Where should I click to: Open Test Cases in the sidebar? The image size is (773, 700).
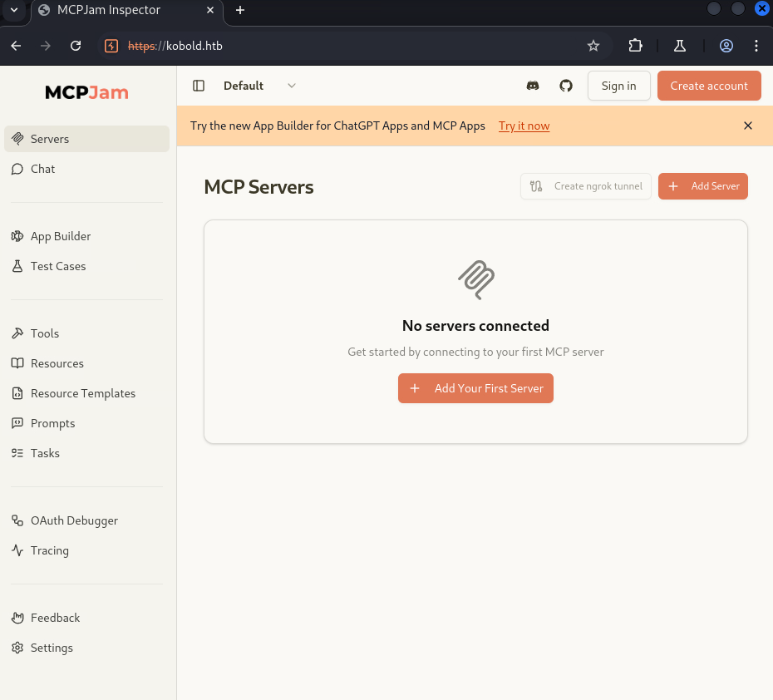pos(57,266)
